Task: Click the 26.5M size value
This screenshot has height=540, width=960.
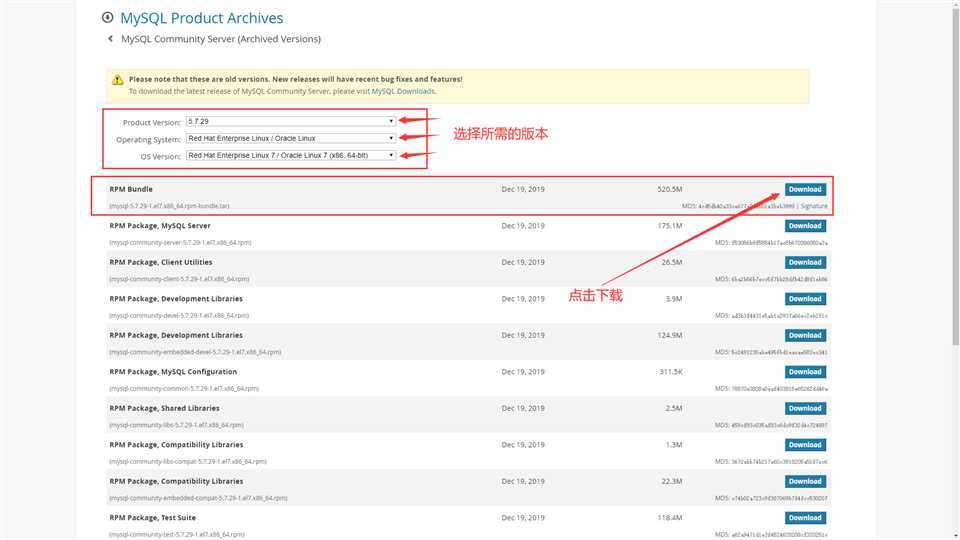Action: point(672,262)
